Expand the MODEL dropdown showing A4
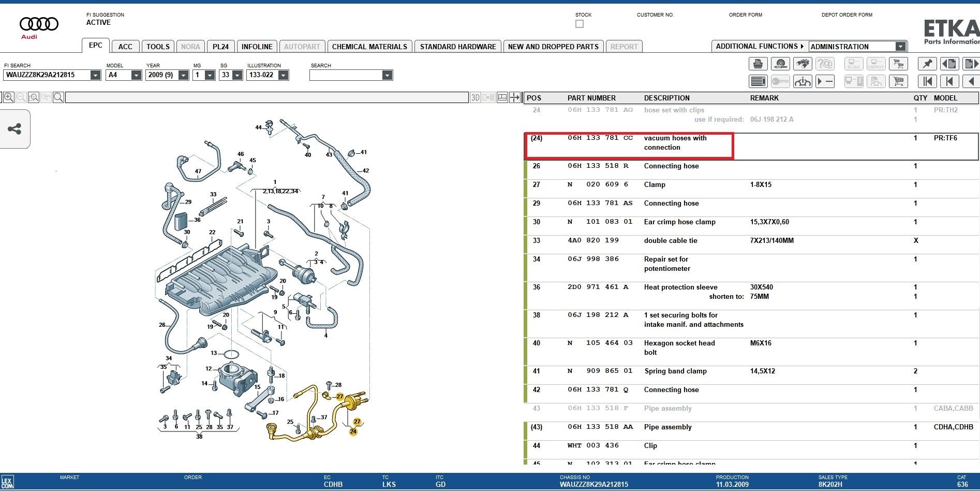Screen dimensions: 980x491 (x=136, y=75)
